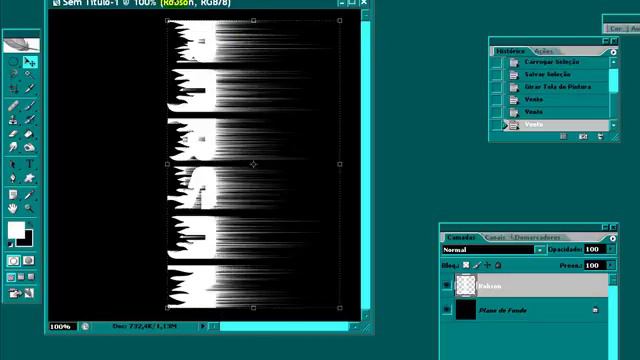The image size is (640, 360).
Task: Open the Preenchimento (fill) slider arrow
Action: click(x=611, y=265)
